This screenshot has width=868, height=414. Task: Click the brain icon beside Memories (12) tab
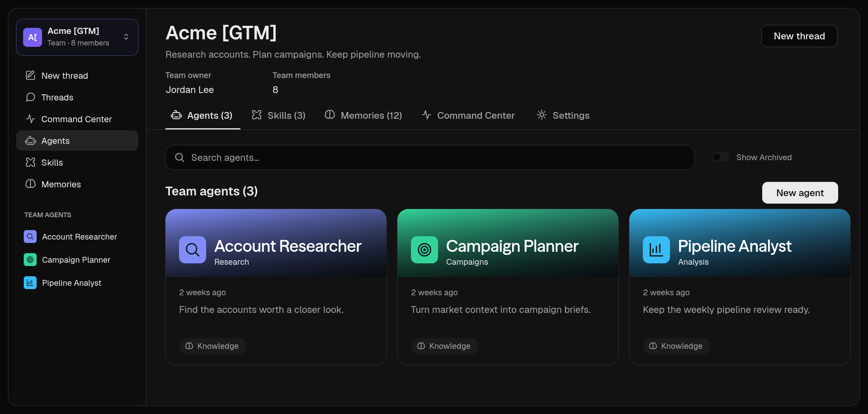pyautogui.click(x=330, y=115)
